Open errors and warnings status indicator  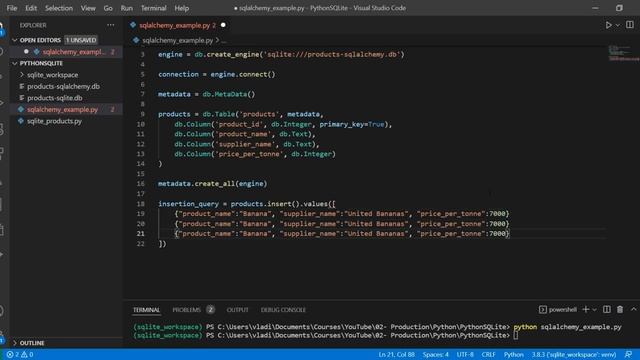20,355
